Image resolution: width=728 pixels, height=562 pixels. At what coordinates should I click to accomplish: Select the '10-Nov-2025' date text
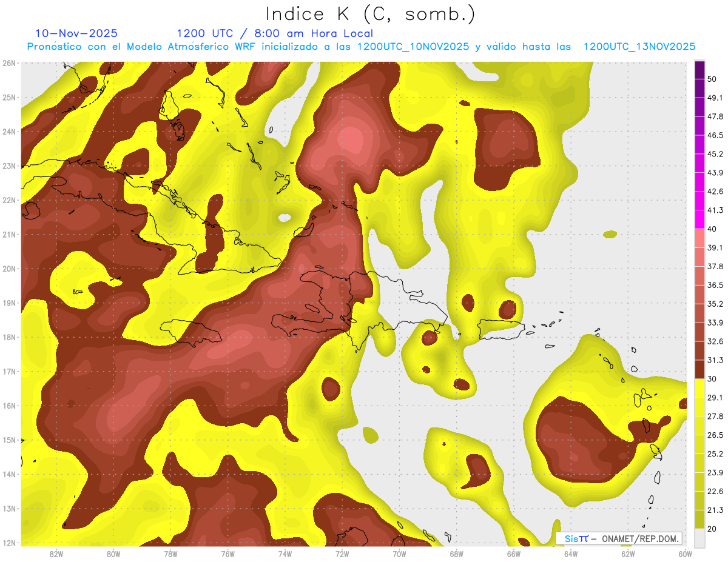[x=76, y=33]
